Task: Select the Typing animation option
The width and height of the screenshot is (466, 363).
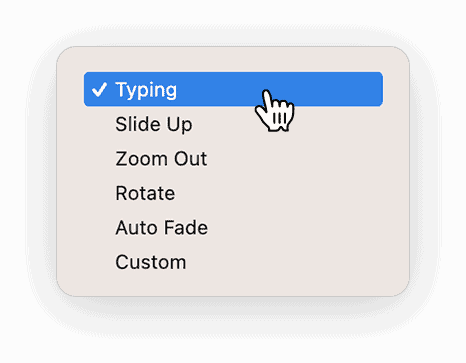Action: (233, 89)
